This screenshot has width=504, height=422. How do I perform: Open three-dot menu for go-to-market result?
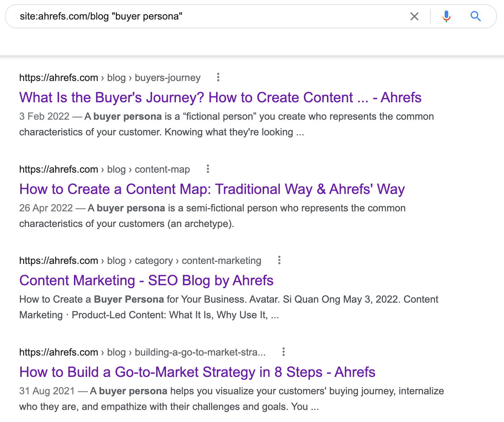(x=284, y=352)
